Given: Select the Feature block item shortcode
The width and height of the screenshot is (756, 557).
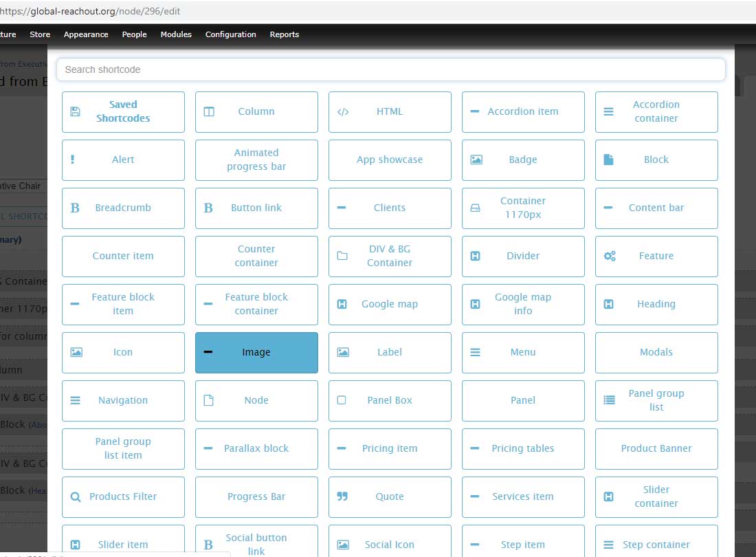Looking at the screenshot, I should click(x=123, y=305).
